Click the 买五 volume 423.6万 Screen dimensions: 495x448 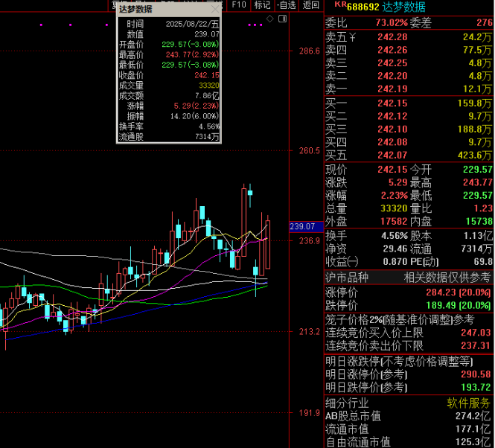[475, 156]
